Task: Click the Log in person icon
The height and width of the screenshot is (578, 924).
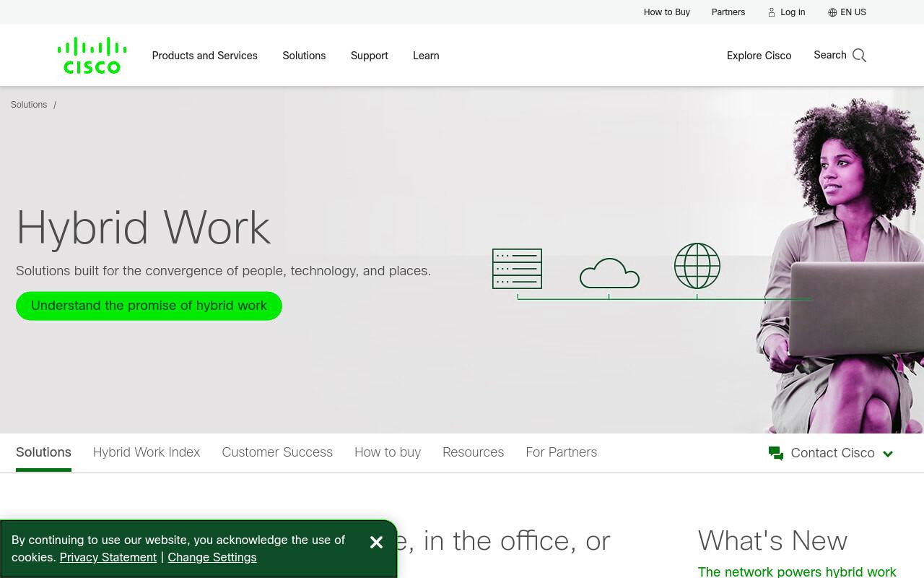Action: [772, 12]
